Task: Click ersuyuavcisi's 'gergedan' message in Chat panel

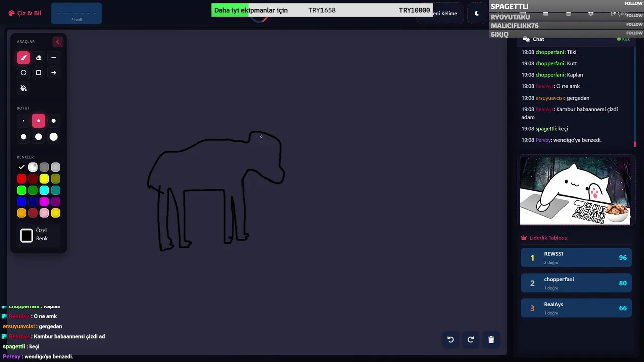Action: tap(555, 98)
